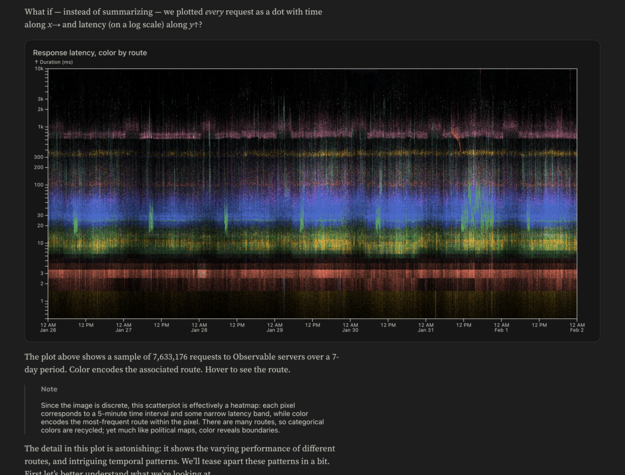Click the "12 AM Jan 28" x-axis label

click(x=199, y=327)
